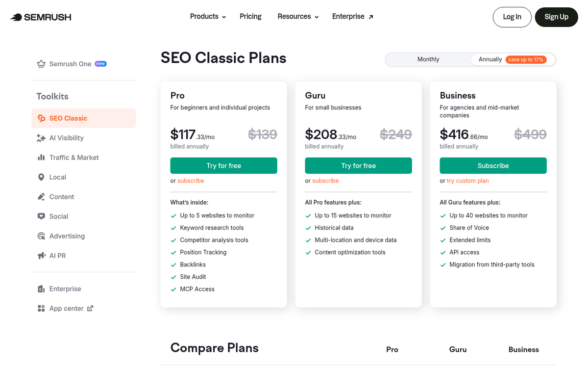Viewport: 588px width, 368px height.
Task: Click the Traffic & Market bar-chart icon
Action: pyautogui.click(x=41, y=158)
